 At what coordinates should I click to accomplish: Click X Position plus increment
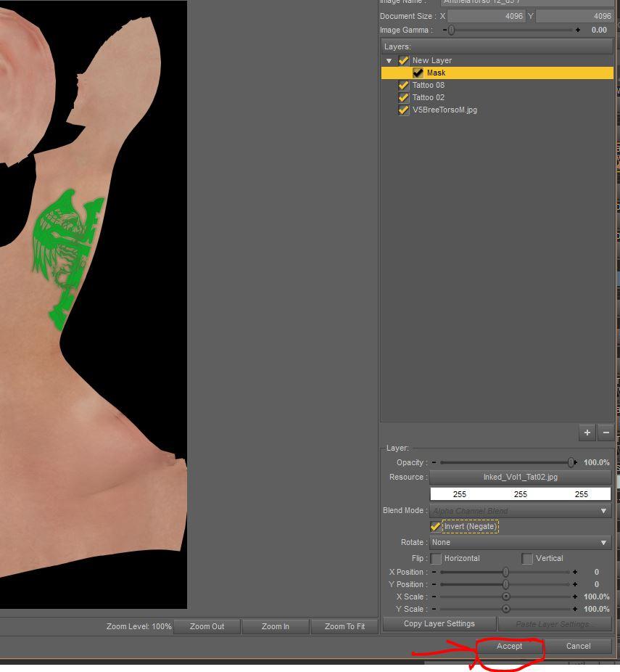coord(575,572)
